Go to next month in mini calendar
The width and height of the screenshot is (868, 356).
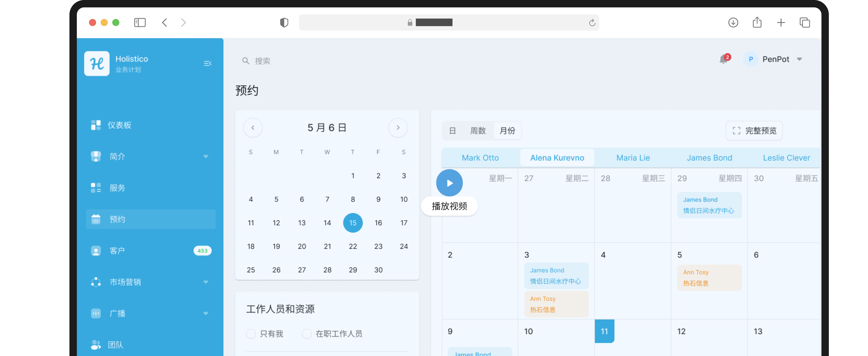(x=398, y=128)
